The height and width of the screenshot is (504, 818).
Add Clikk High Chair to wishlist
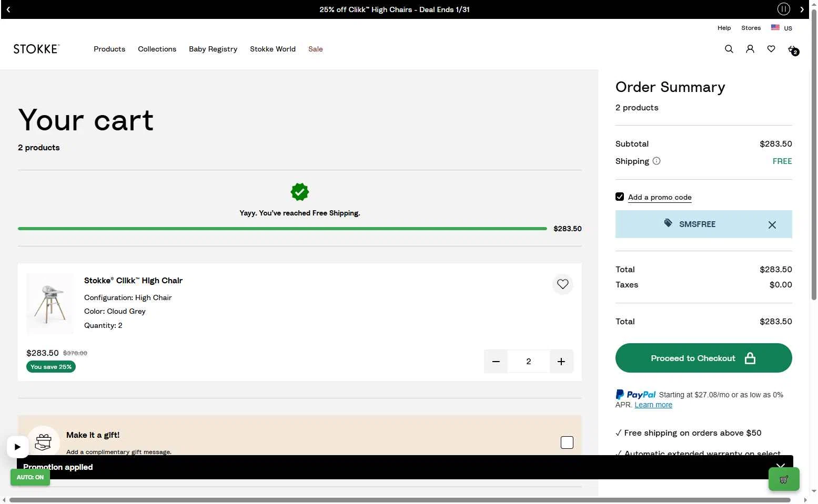[562, 284]
